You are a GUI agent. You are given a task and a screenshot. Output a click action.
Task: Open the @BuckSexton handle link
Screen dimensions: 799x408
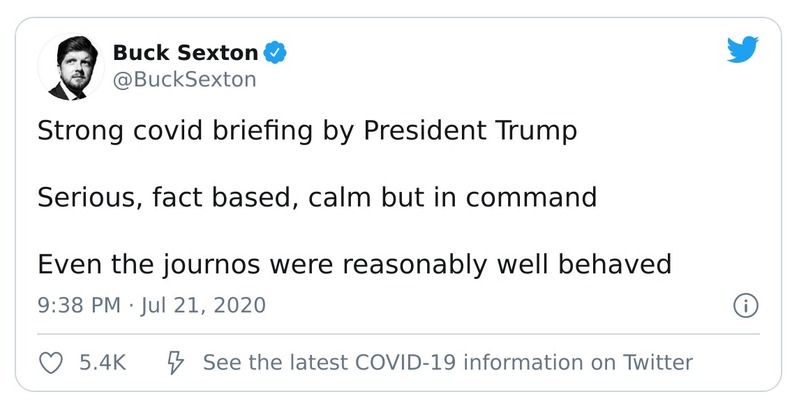click(184, 79)
